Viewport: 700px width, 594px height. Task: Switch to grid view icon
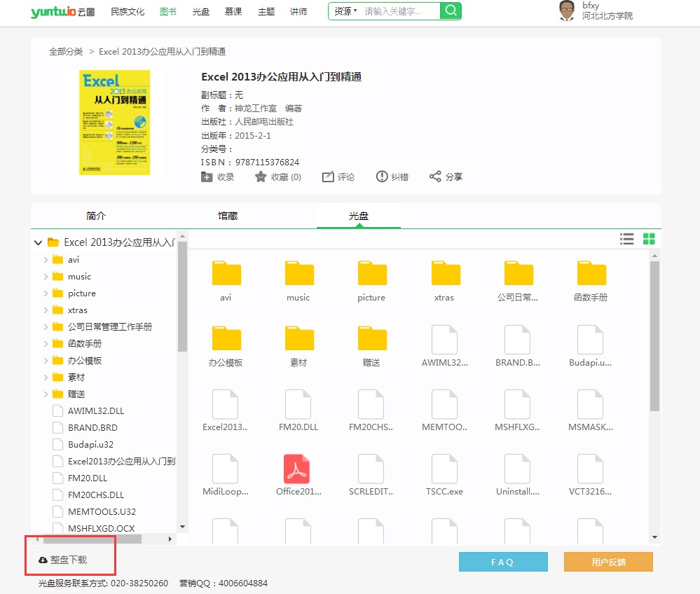click(x=649, y=239)
